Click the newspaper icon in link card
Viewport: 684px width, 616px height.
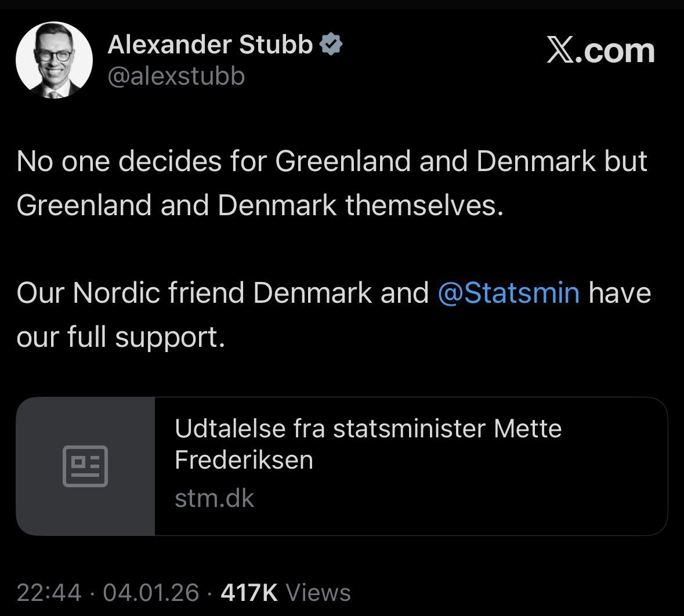point(85,466)
